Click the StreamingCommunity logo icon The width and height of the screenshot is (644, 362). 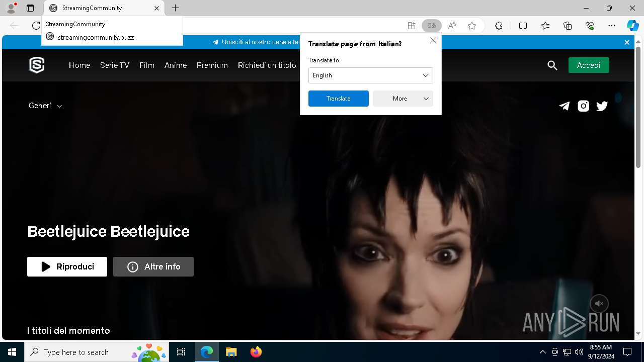[x=37, y=65]
